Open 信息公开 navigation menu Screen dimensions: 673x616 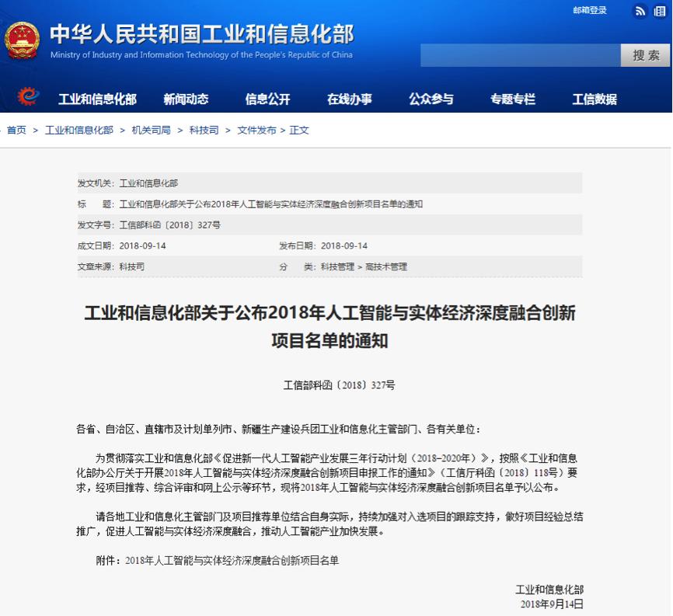(x=268, y=99)
